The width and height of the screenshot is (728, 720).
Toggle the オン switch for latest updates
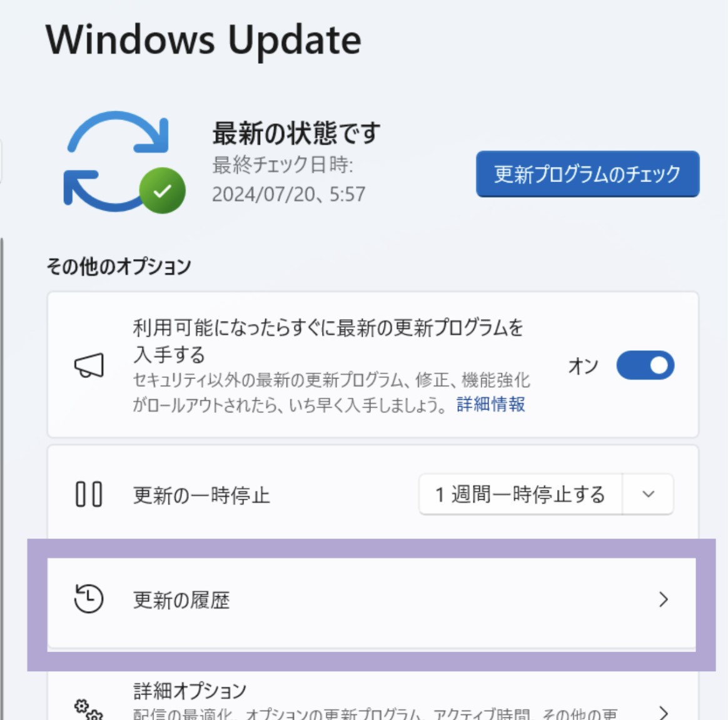tap(645, 365)
